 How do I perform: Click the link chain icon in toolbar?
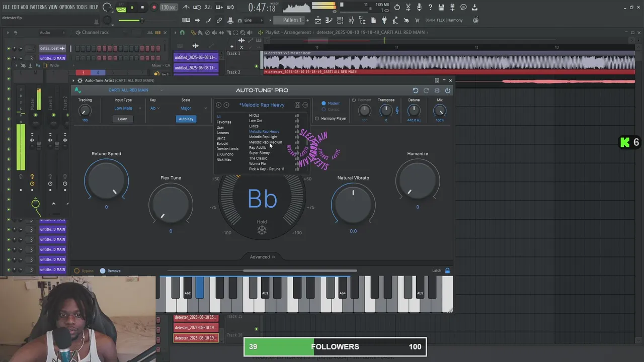pos(219,20)
